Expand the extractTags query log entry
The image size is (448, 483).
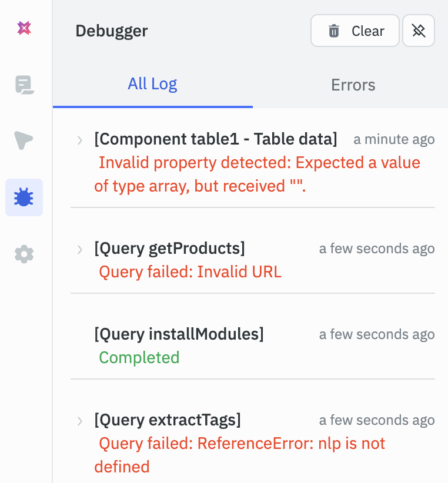pyautogui.click(x=79, y=420)
